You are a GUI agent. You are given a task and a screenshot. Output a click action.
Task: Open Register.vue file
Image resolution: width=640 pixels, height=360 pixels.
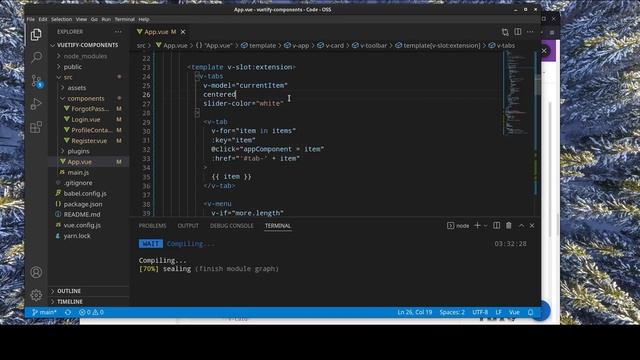click(x=89, y=141)
